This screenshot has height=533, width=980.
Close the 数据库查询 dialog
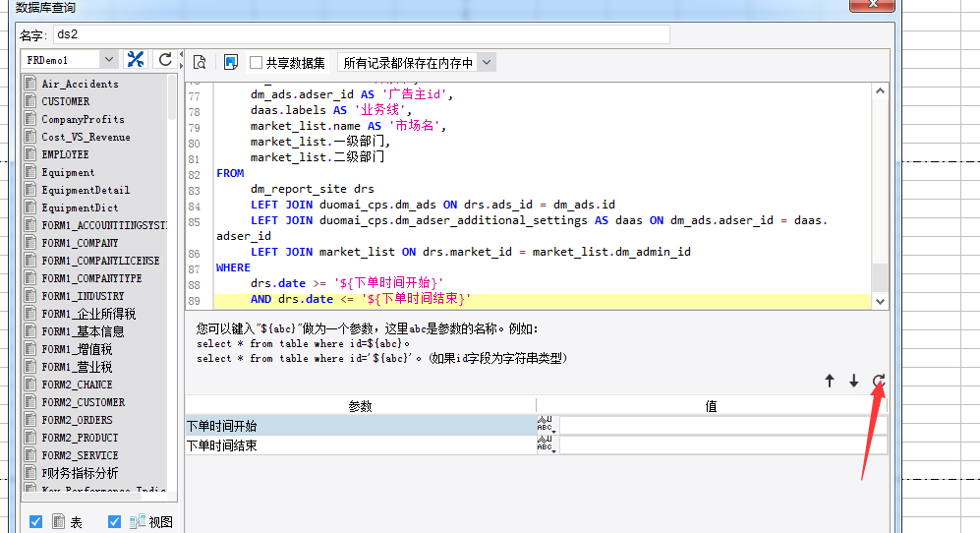pos(872,4)
